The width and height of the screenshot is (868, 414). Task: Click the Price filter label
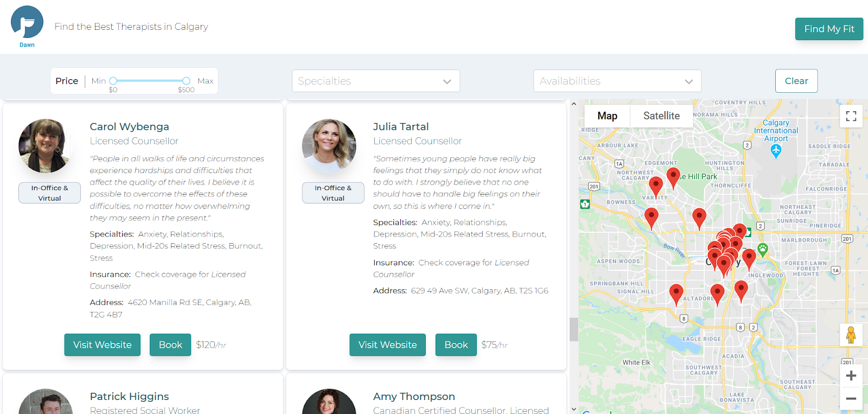[67, 81]
